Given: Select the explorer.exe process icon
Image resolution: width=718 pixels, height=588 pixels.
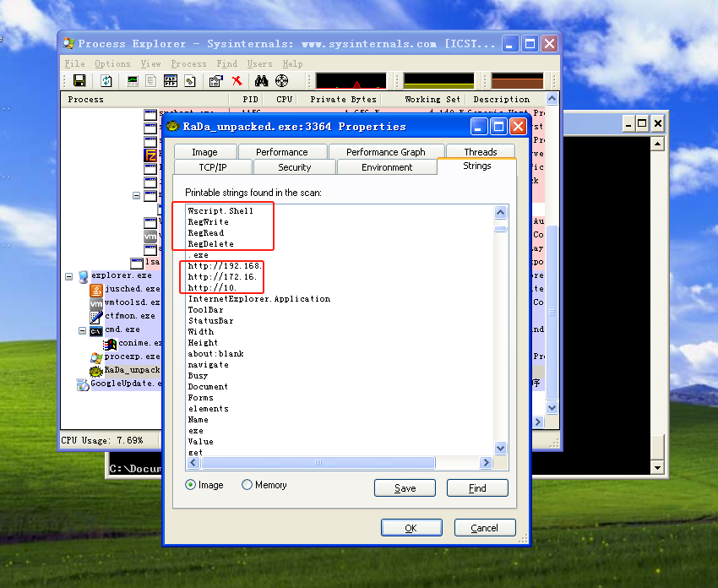Looking at the screenshot, I should coord(84,276).
